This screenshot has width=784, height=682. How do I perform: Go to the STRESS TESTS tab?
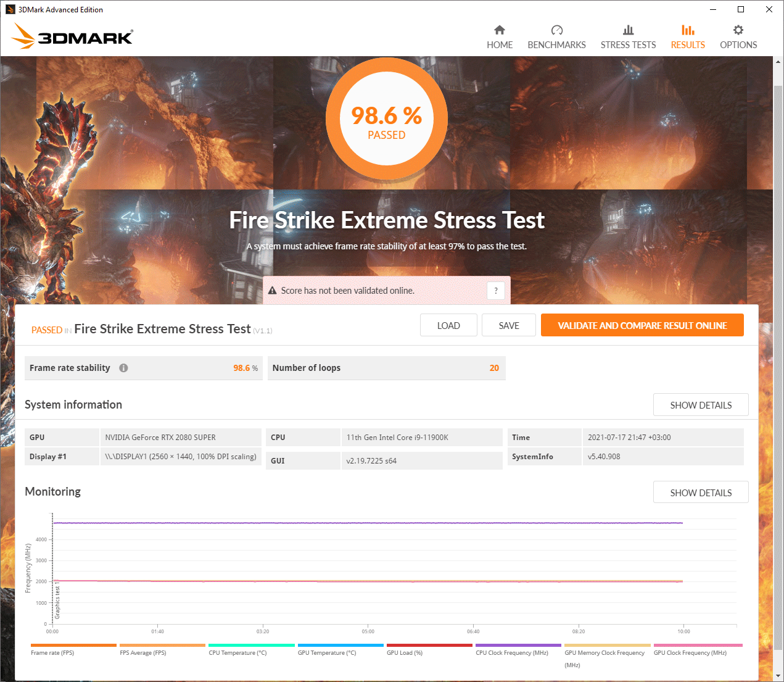[628, 37]
